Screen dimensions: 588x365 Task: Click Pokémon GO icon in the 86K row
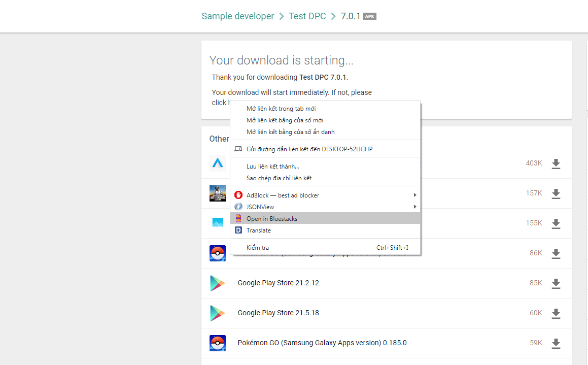pos(218,253)
